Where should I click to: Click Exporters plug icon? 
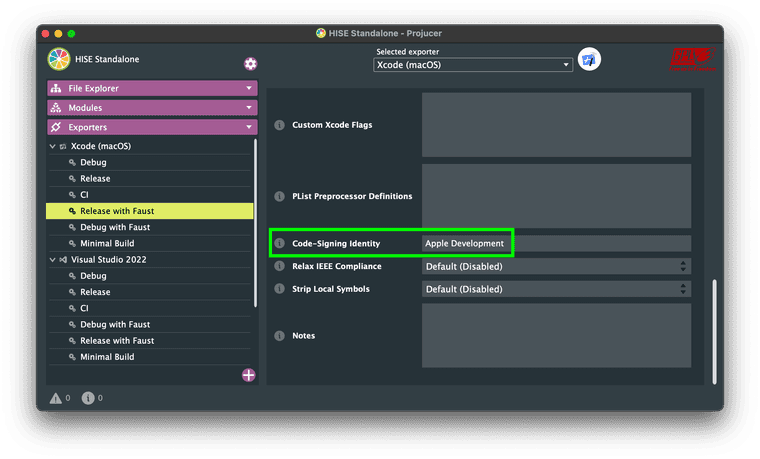click(56, 127)
